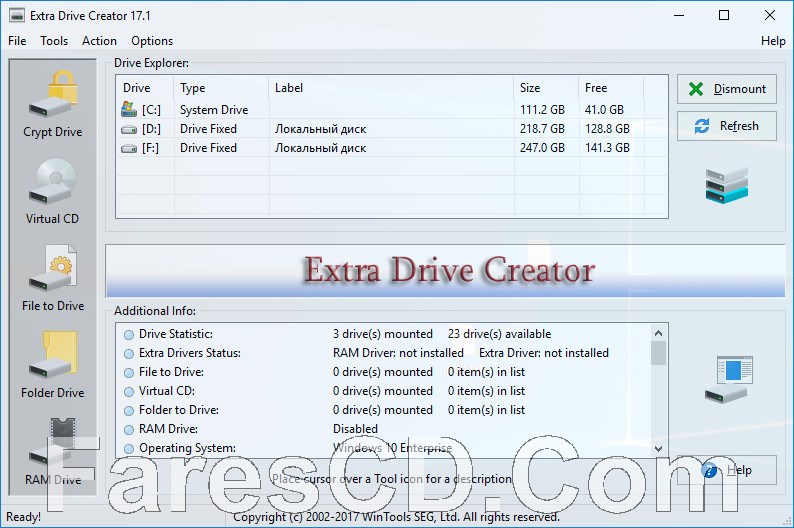
Task: Click the '41.0 GB' free cell
Action: click(605, 110)
